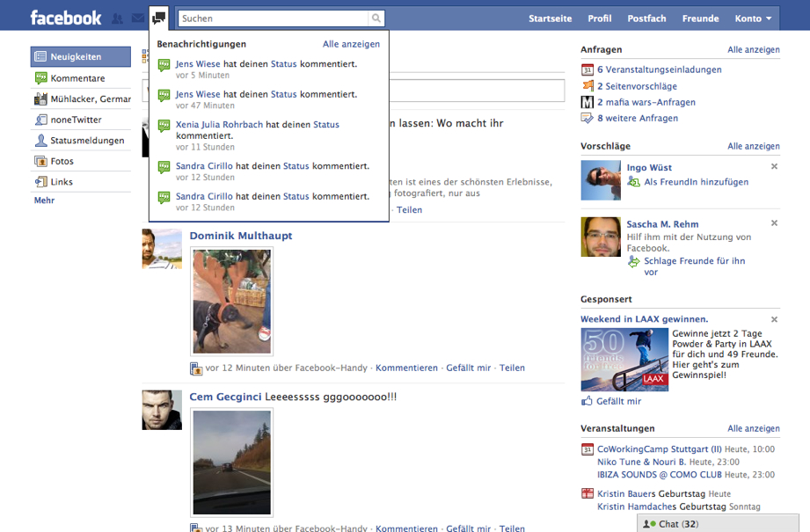Open Dominik Multhaupt's dog photo thumbnail

point(232,302)
